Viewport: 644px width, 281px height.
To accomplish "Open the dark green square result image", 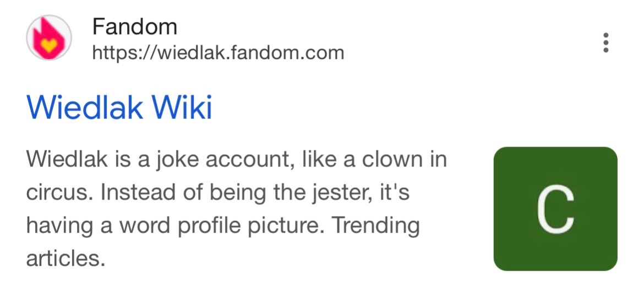I will click(555, 209).
